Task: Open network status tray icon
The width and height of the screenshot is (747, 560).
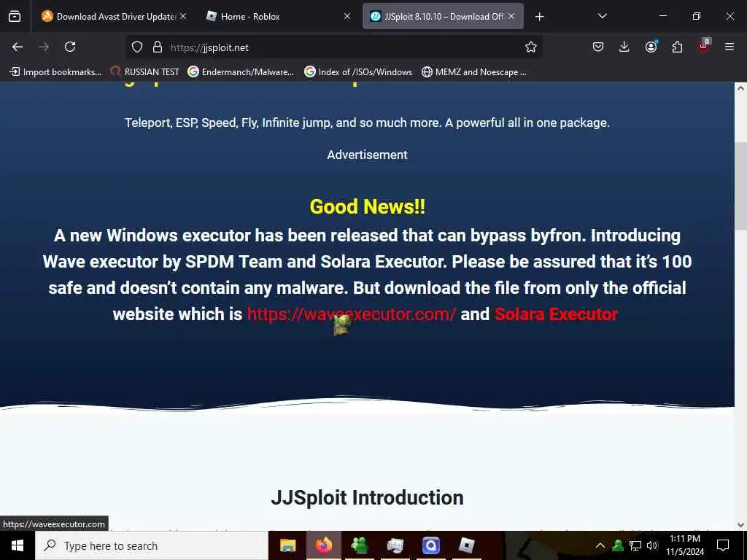Action: pos(635,545)
